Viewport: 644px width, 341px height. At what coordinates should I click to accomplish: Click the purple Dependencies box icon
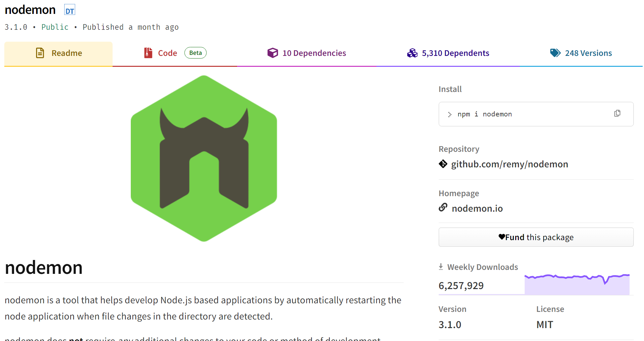coord(273,53)
